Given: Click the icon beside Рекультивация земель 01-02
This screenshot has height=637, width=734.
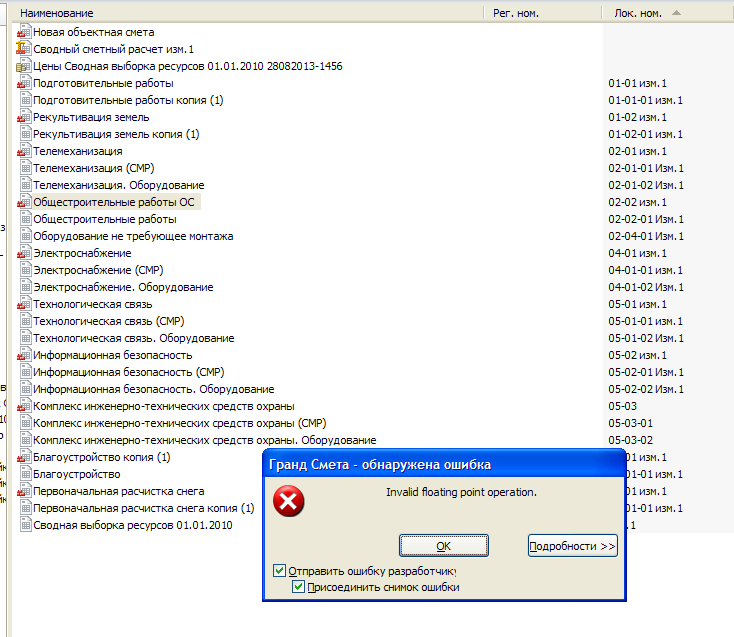Looking at the screenshot, I should pos(24,117).
